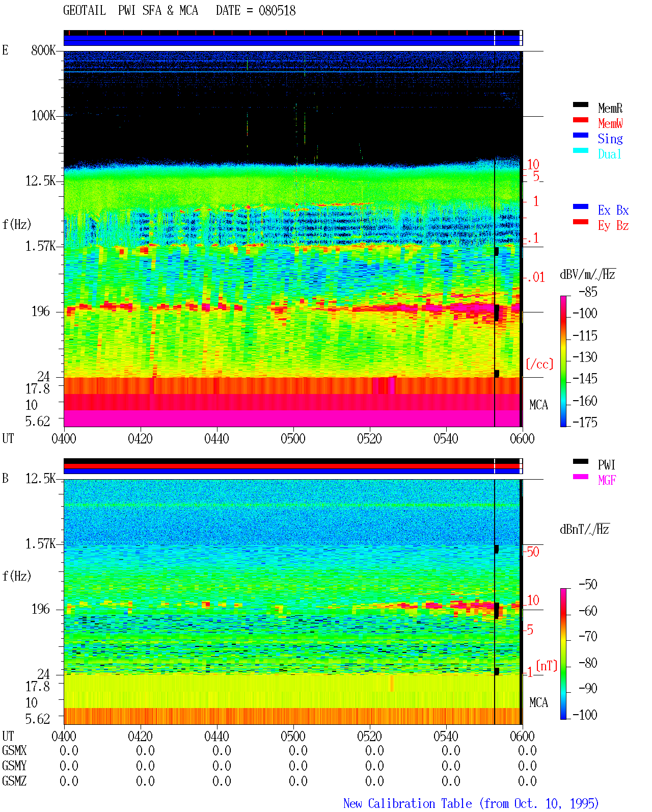Click the red Ey Bz legend swatch
Image resolution: width=652 pixels, height=812 pixels.
pyautogui.click(x=581, y=222)
